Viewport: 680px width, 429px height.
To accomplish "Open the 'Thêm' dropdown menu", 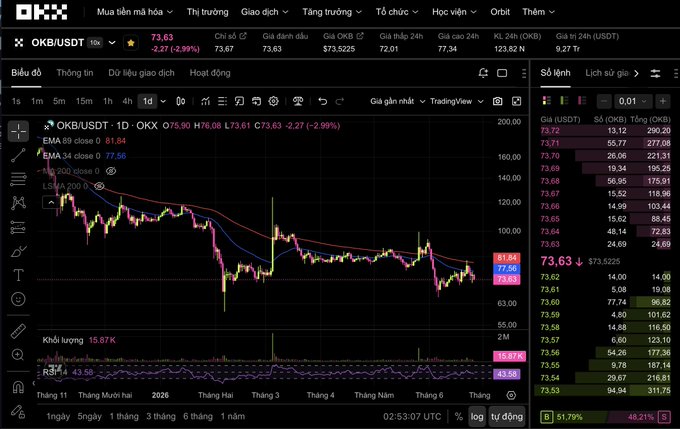I will pyautogui.click(x=538, y=12).
